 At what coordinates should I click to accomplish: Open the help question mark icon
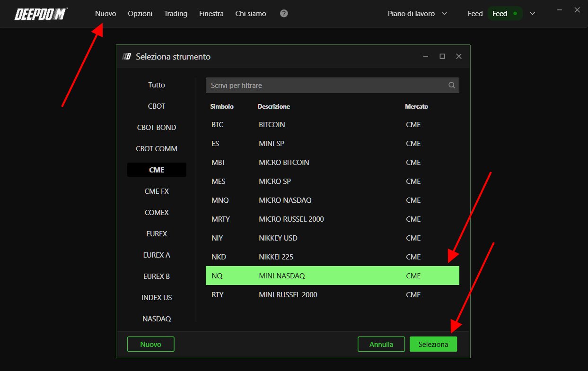(284, 14)
